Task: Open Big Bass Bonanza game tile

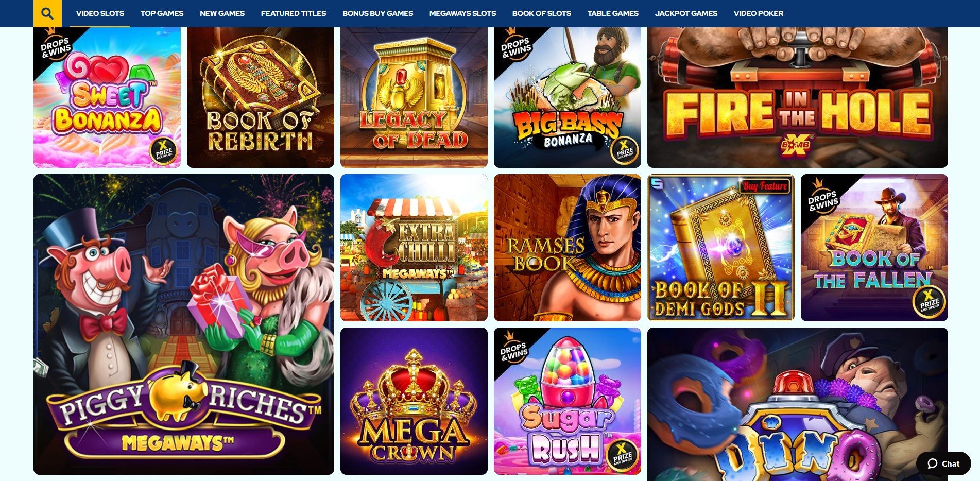Action: coord(568,97)
